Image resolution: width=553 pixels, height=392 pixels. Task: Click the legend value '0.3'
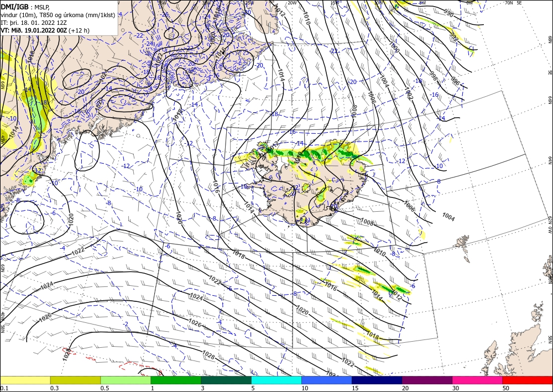click(54, 388)
